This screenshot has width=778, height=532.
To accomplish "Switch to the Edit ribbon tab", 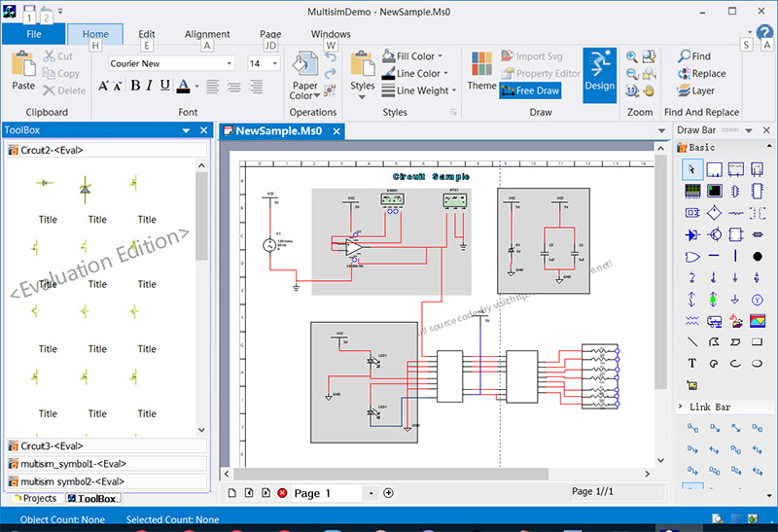I will tap(147, 34).
